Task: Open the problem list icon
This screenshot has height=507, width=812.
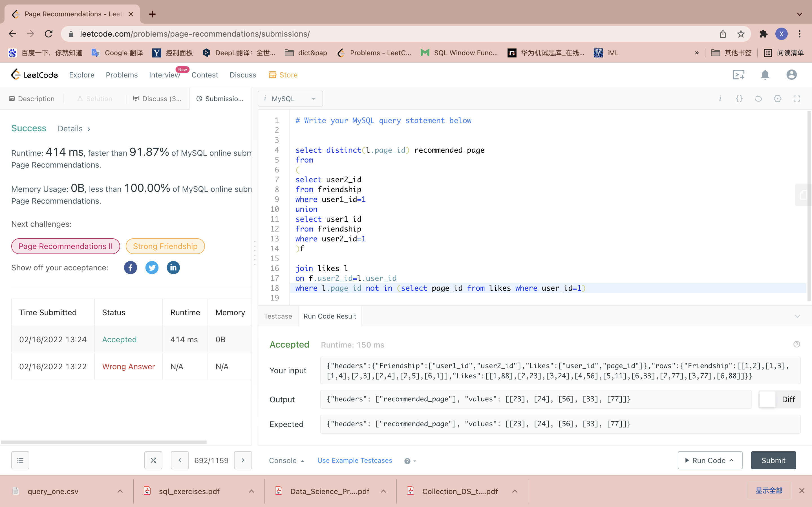Action: (x=20, y=460)
